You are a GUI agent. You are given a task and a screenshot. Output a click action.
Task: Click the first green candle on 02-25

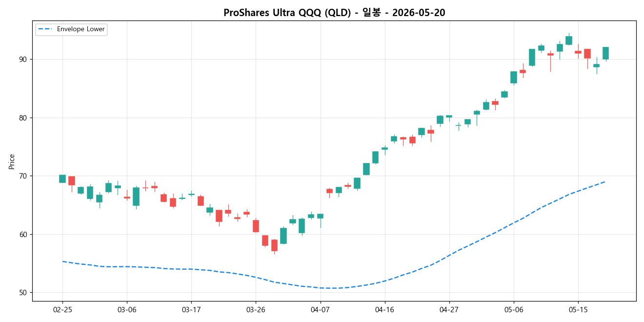point(62,179)
